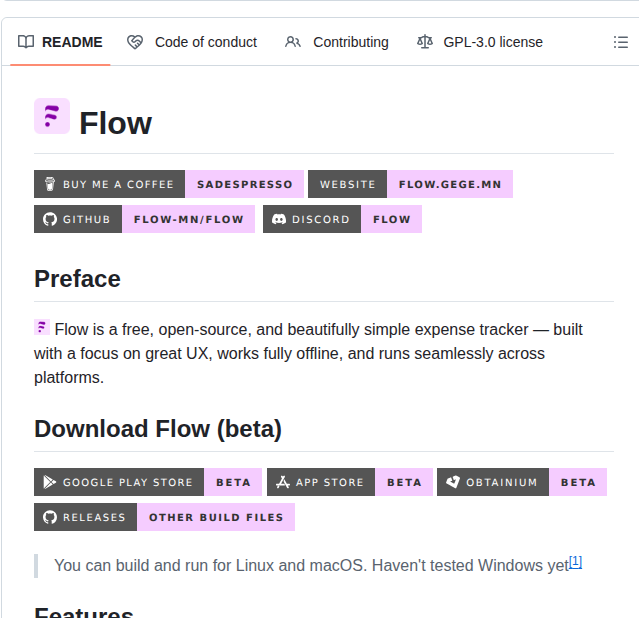The height and width of the screenshot is (618, 639).
Task: Click the small Flow icon in Preface paragraph
Action: [42, 327]
